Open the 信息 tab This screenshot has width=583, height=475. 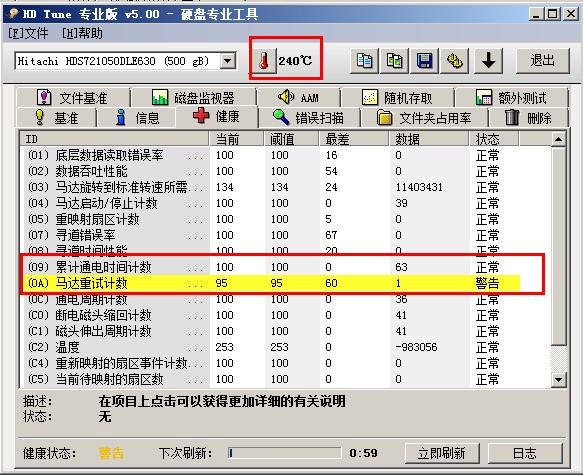point(136,118)
